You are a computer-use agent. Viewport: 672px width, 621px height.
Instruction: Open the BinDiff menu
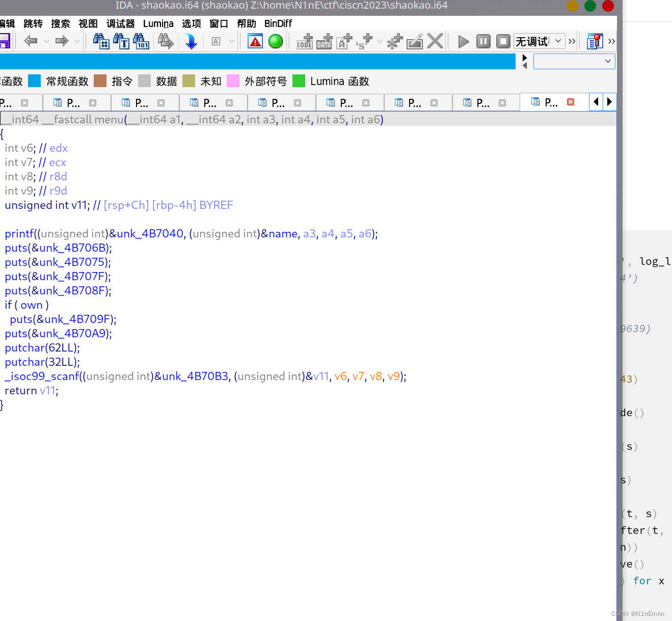pyautogui.click(x=278, y=23)
